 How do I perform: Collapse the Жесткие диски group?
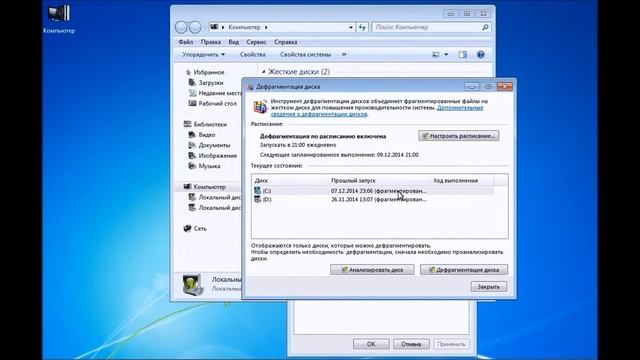point(263,72)
